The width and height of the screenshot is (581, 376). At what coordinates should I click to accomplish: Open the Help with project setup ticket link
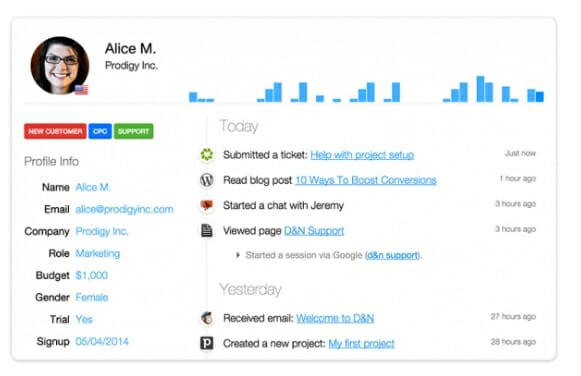pyautogui.click(x=362, y=155)
